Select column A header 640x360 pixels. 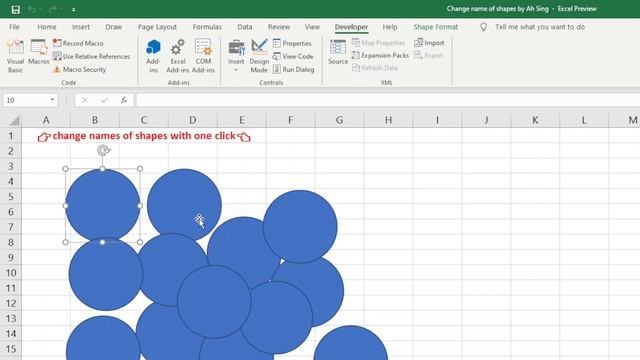(46, 120)
